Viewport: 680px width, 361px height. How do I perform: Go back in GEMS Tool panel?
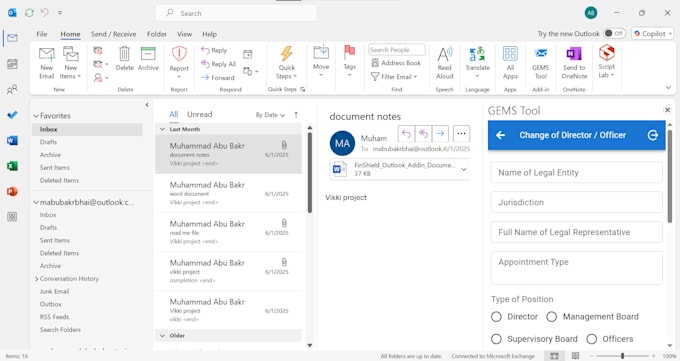500,135
